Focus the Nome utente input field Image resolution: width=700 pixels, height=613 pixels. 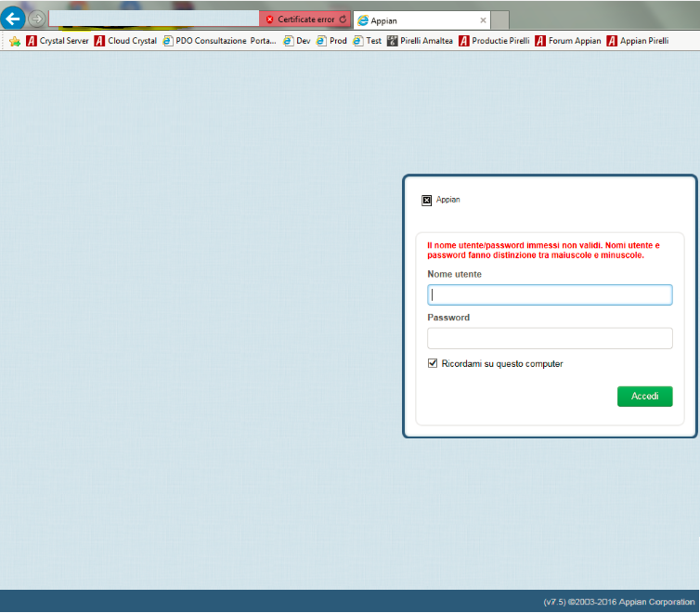(550, 294)
